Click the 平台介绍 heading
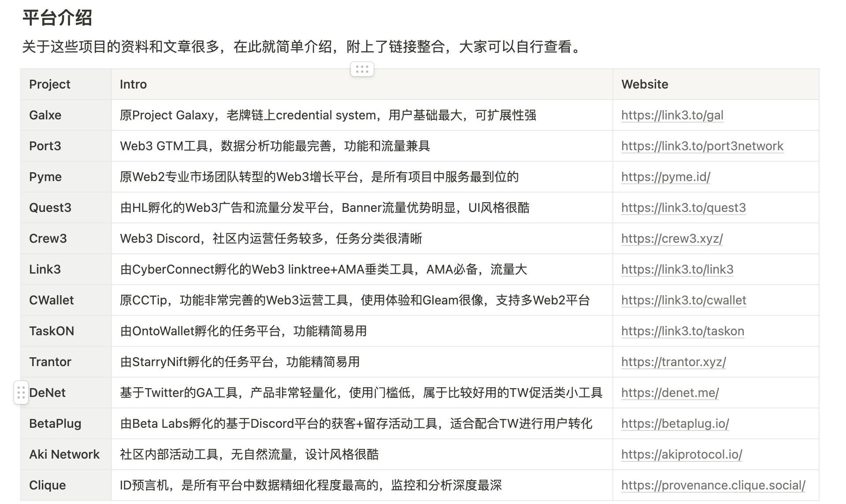This screenshot has width=846, height=504. [x=57, y=18]
